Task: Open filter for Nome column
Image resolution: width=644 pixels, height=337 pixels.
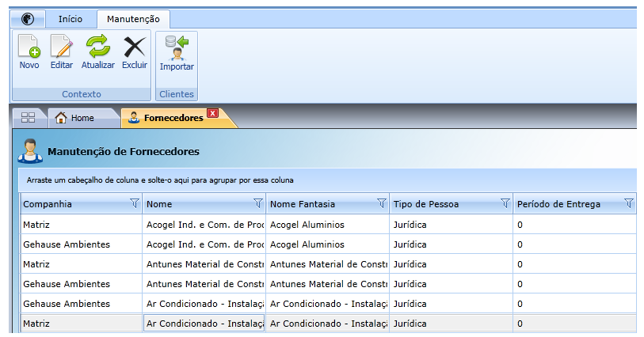Action: pyautogui.click(x=258, y=203)
